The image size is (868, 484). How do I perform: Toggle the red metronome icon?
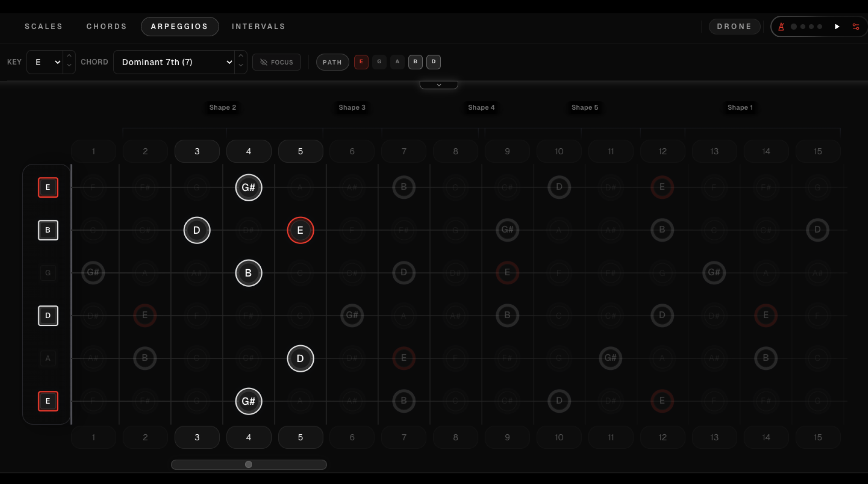tap(781, 27)
